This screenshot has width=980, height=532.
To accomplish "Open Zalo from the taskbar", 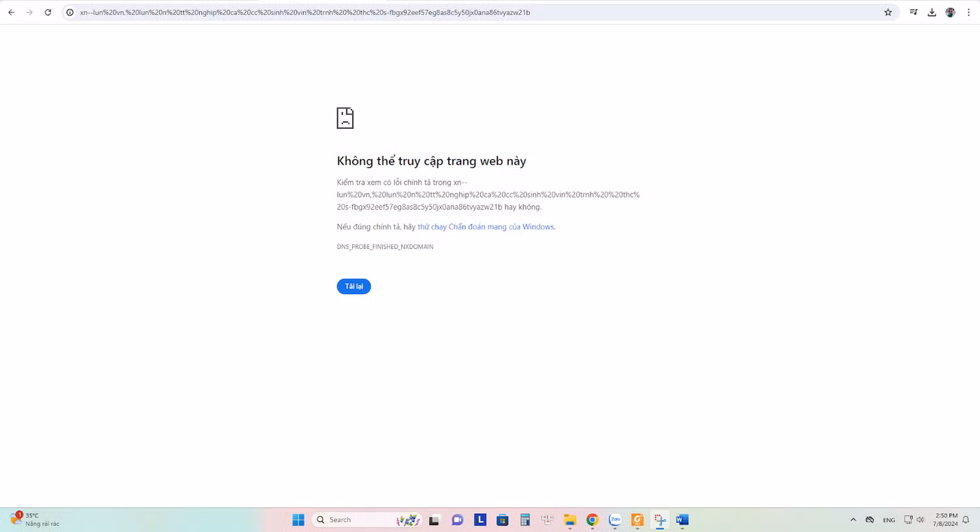I will [615, 520].
